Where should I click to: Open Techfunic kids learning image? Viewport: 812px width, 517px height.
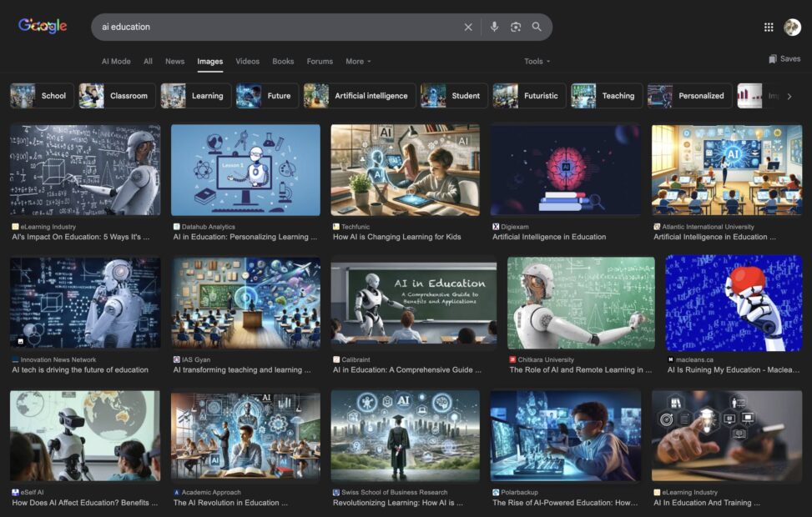(405, 170)
